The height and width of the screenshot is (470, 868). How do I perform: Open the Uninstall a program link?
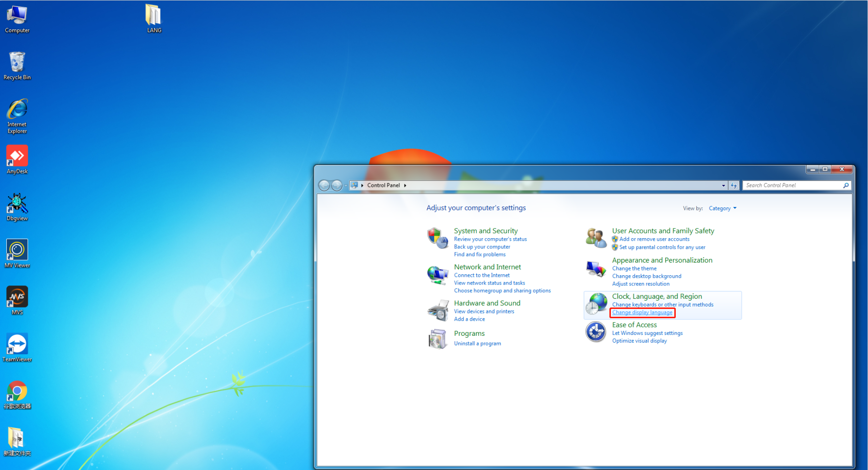[477, 344]
